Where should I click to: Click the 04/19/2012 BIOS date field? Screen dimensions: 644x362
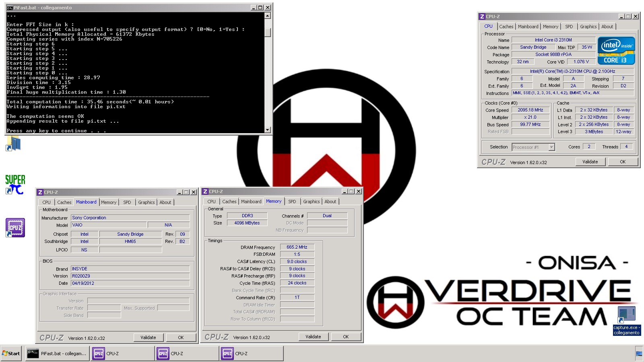(x=130, y=283)
